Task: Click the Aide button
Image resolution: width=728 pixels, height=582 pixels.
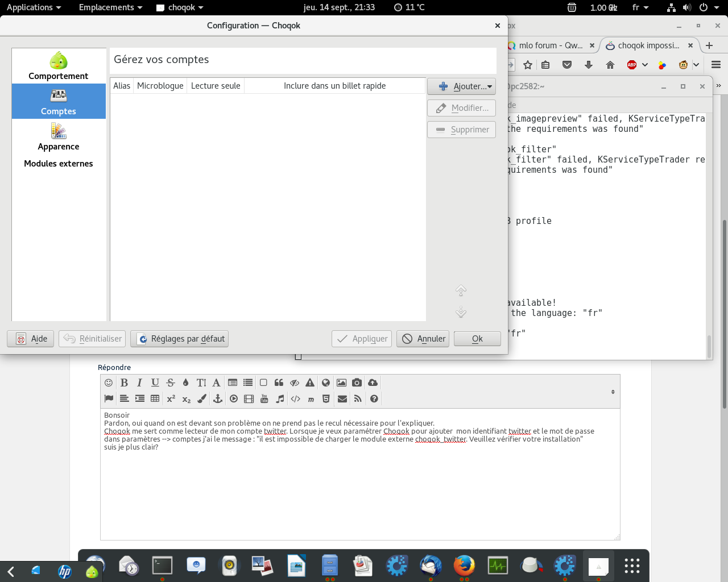Action: 31,339
